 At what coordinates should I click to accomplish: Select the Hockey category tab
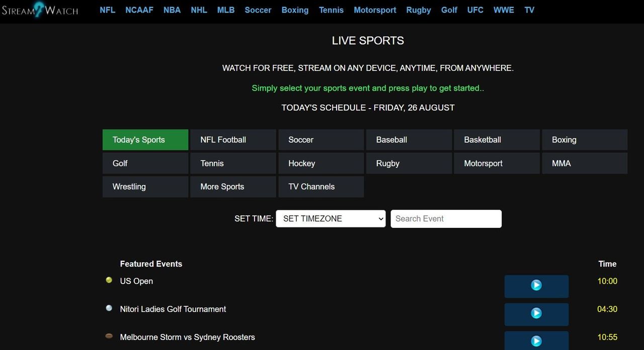pyautogui.click(x=321, y=163)
